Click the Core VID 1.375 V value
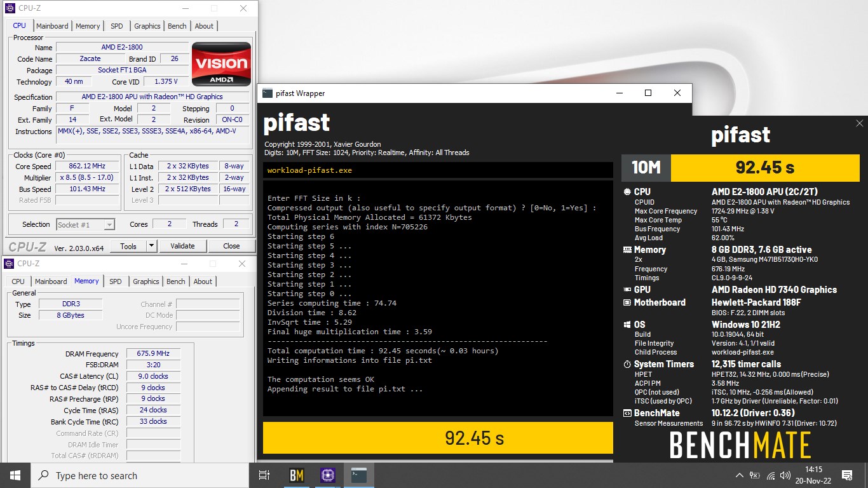868x488 pixels. pyautogui.click(x=166, y=81)
